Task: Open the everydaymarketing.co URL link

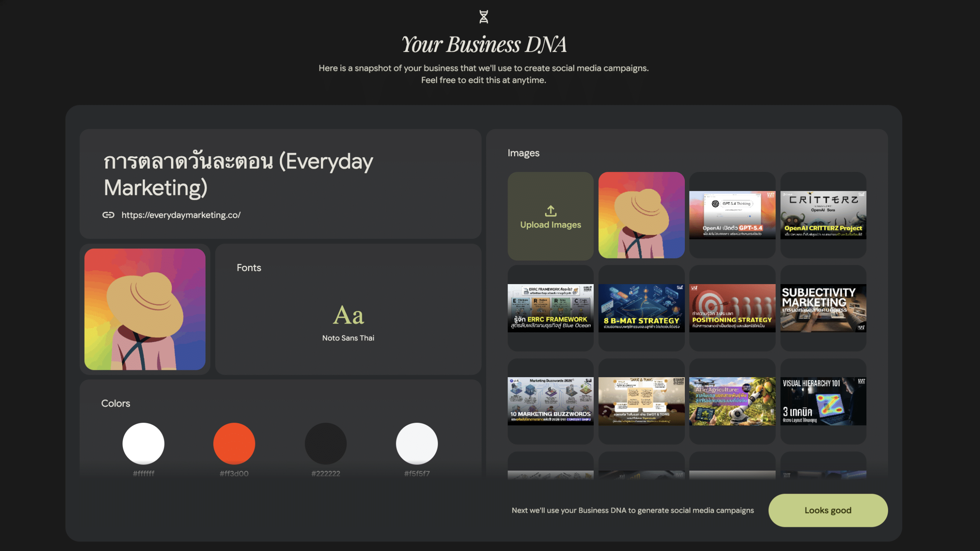Action: click(x=181, y=215)
